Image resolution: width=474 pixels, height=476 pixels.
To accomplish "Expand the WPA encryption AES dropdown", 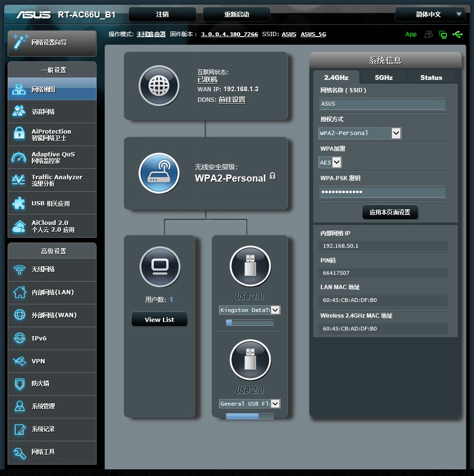I will pos(330,163).
